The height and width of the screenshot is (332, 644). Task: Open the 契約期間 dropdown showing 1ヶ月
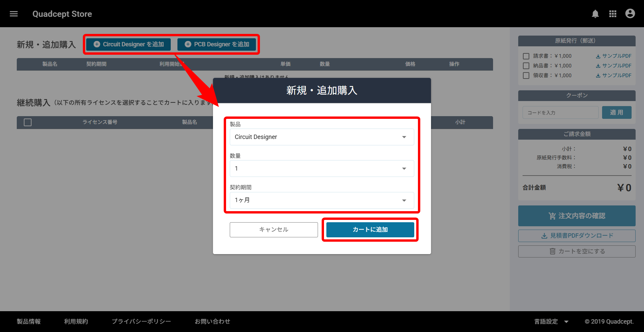coord(322,200)
